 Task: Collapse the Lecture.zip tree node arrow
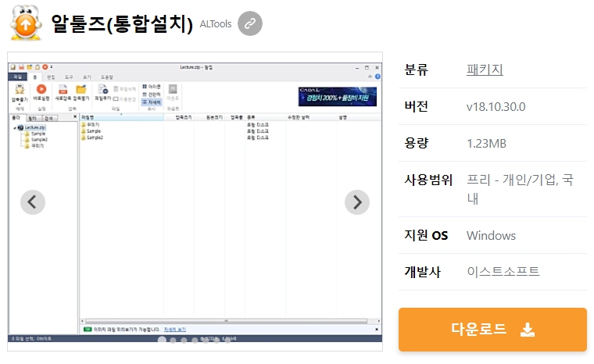point(15,128)
